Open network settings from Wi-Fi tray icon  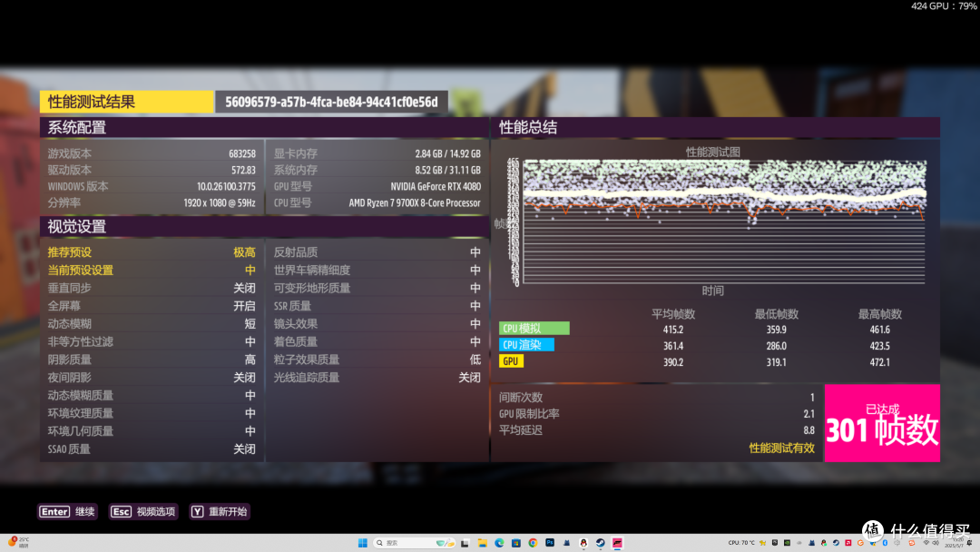pos(926,543)
